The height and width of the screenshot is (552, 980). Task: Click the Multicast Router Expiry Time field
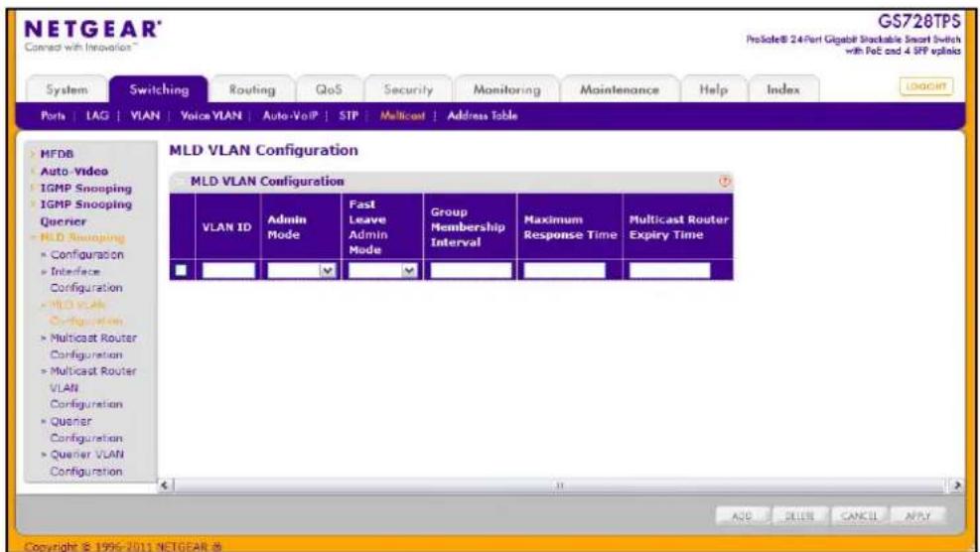point(669,270)
